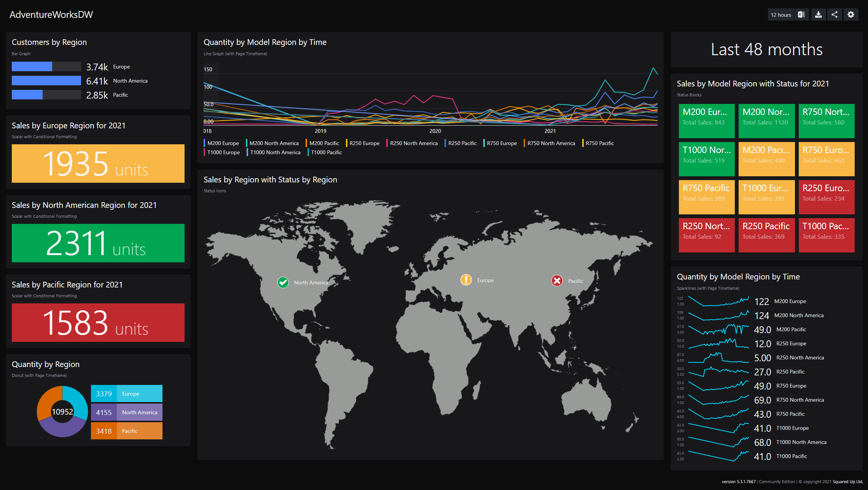Click the 1583 units Pacific sales tile
This screenshot has height=490, width=868.
pyautogui.click(x=98, y=322)
